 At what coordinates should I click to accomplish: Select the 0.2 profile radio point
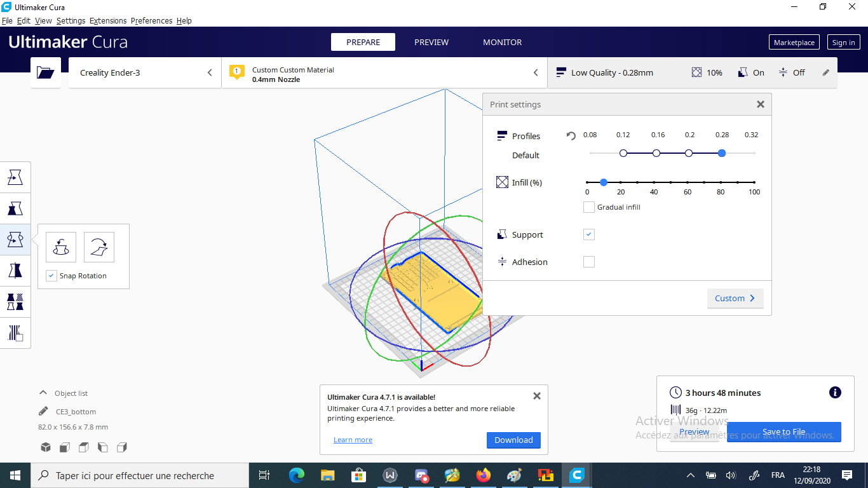point(689,153)
